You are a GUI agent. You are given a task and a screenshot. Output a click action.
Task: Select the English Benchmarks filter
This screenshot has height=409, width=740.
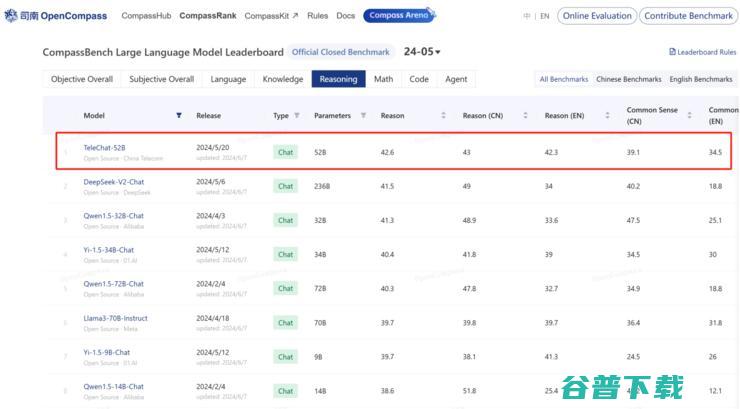[x=701, y=79]
